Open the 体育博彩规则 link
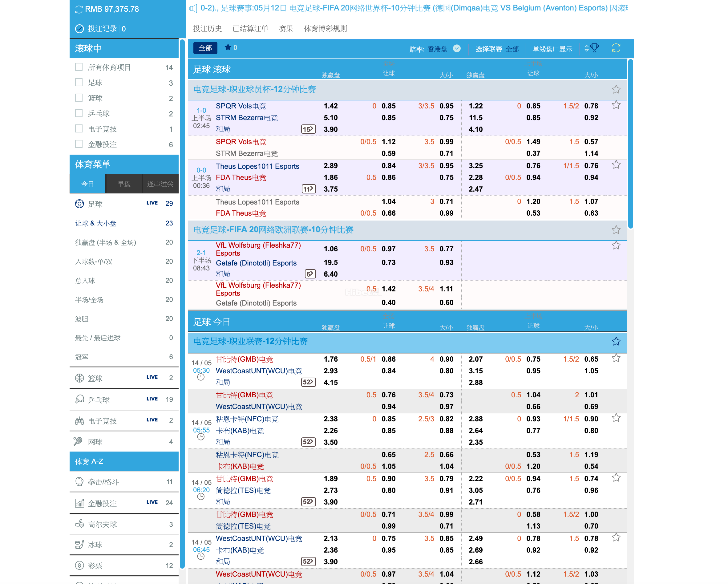The height and width of the screenshot is (584, 728). click(x=325, y=29)
